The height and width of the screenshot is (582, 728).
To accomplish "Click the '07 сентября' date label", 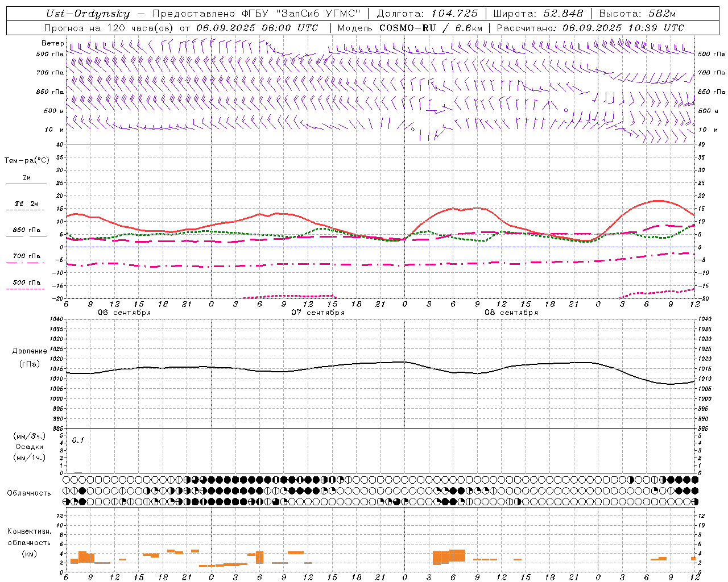I will click(x=318, y=313).
